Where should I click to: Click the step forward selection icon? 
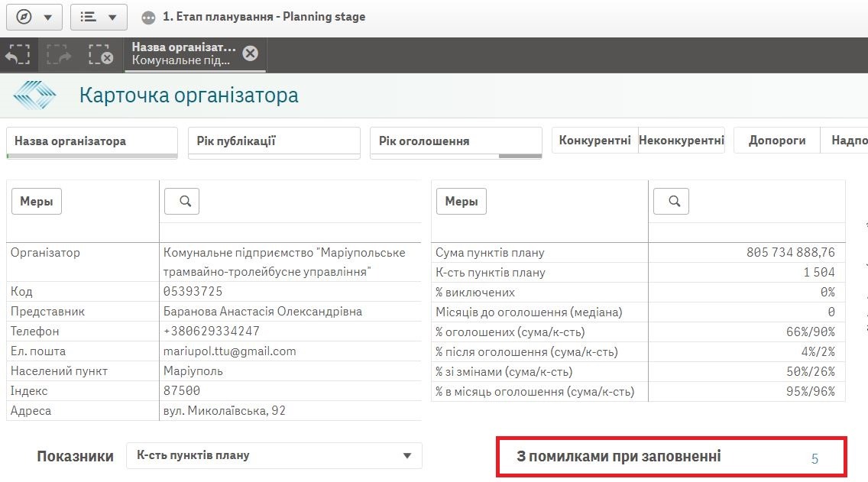[59, 55]
